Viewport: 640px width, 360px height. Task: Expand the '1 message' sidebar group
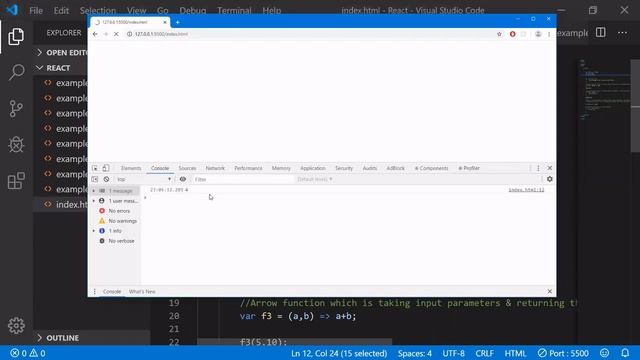(93, 191)
